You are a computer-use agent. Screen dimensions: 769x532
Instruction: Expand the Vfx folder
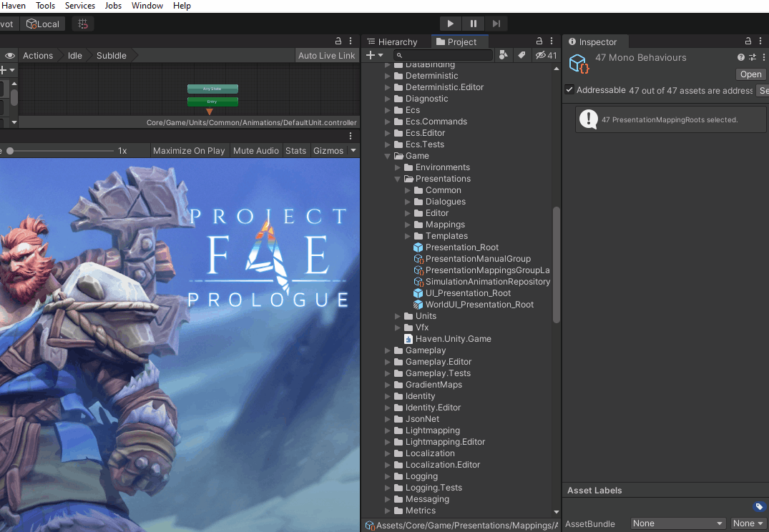397,327
